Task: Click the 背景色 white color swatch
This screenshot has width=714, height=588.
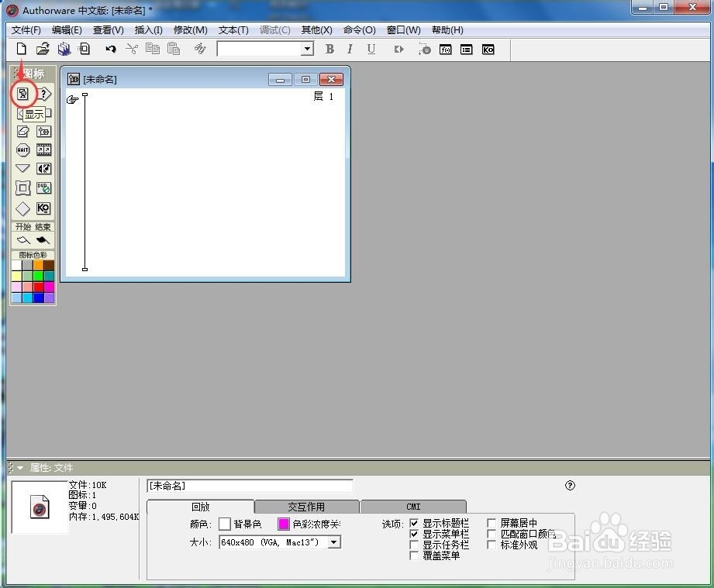Action: point(225,524)
